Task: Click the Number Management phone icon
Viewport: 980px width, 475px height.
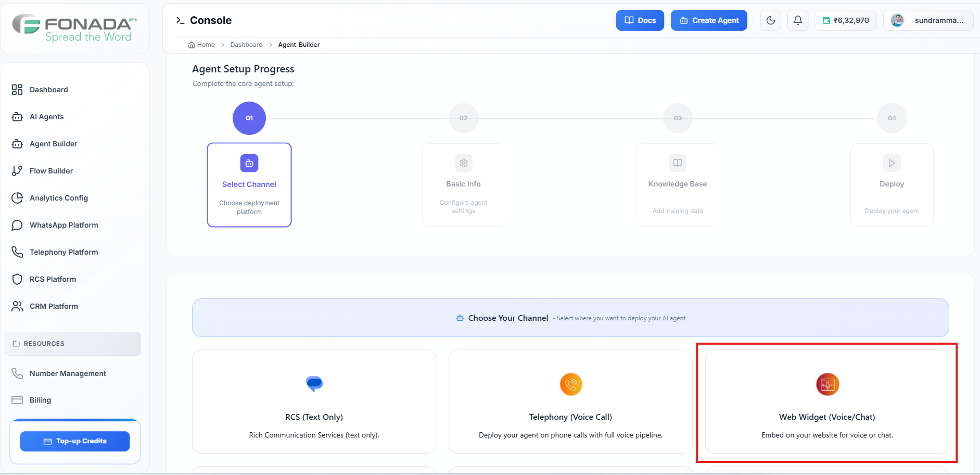Action: pyautogui.click(x=17, y=373)
